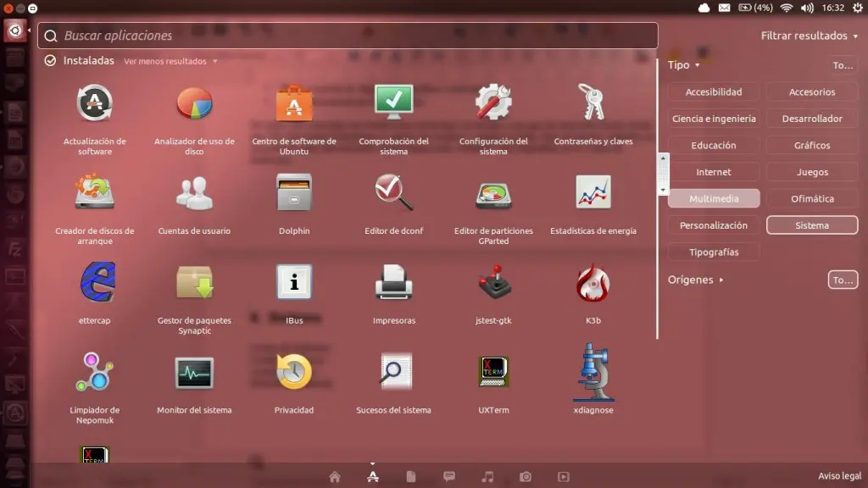This screenshot has height=488, width=868.
Task: Open the mail indicator menu
Action: [x=724, y=8]
